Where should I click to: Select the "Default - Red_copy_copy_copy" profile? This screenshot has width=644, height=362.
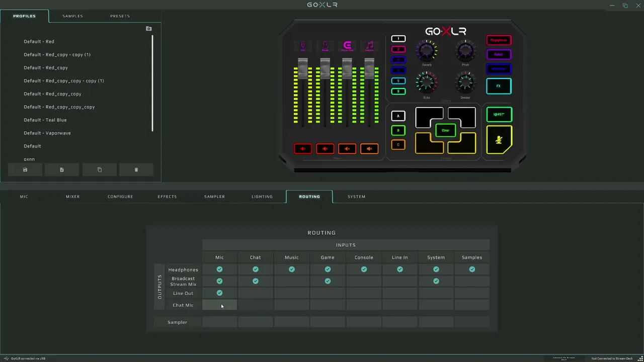(x=59, y=107)
